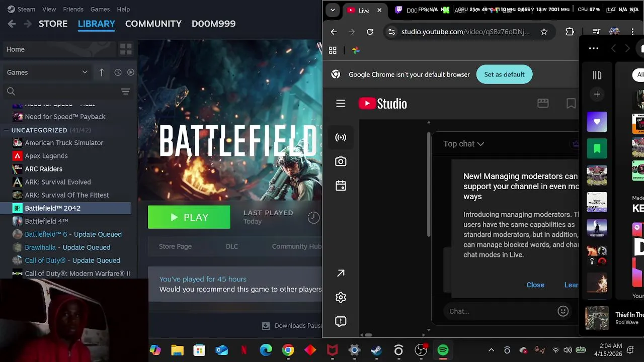Click the Chrome address bar URL
This screenshot has height=362, width=644.
pyautogui.click(x=465, y=32)
